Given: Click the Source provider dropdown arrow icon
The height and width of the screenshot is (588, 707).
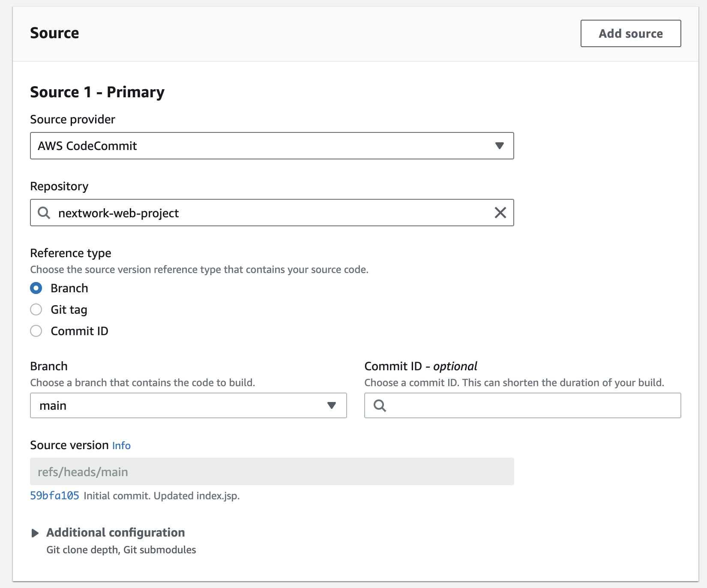Looking at the screenshot, I should coord(499,146).
